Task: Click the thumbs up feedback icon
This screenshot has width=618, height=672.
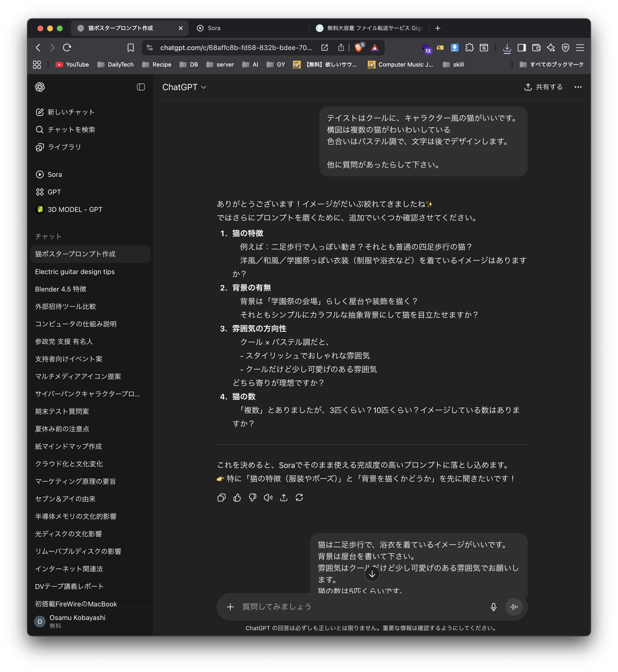Action: 237,498
